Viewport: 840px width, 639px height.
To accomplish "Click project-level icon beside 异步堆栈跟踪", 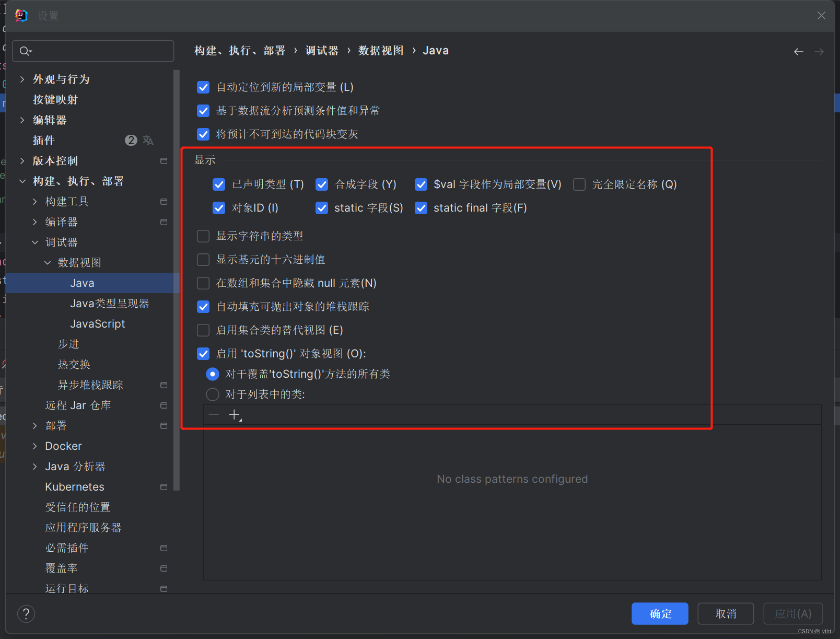I will 164,385.
